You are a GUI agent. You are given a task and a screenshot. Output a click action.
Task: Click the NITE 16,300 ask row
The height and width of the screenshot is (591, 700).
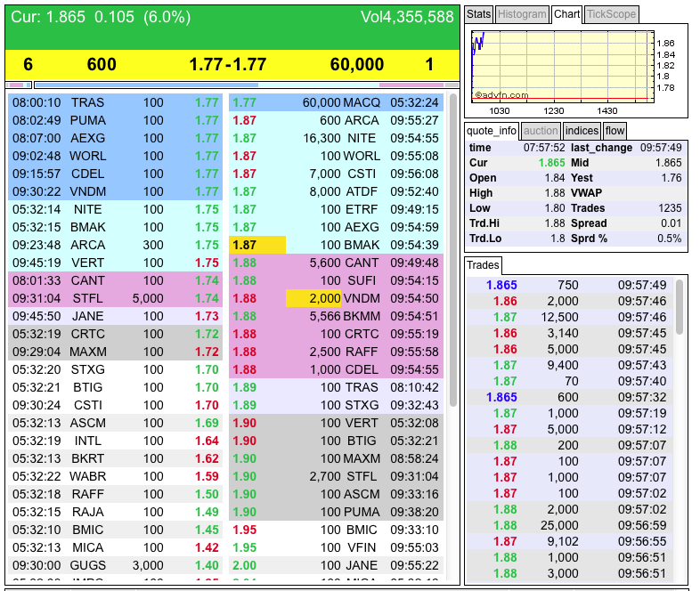336,138
